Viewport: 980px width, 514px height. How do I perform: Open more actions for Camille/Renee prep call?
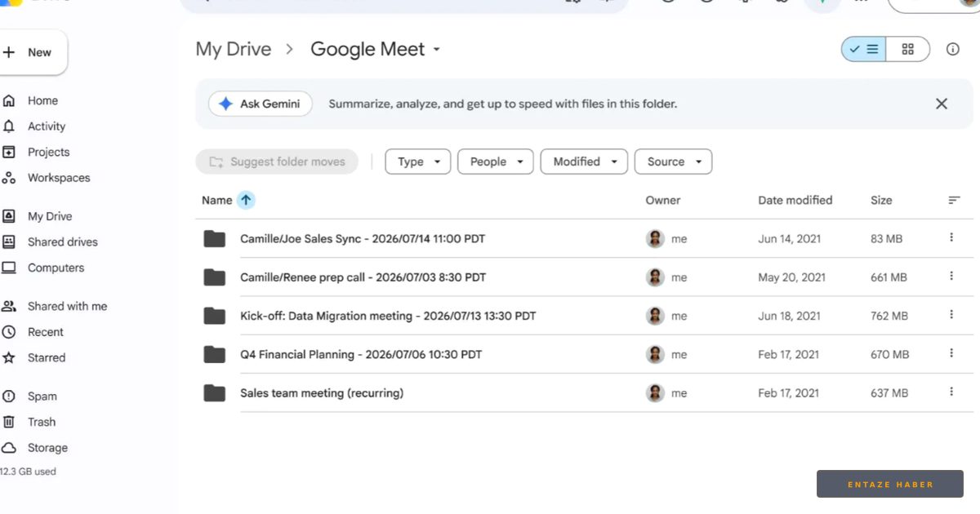point(951,276)
